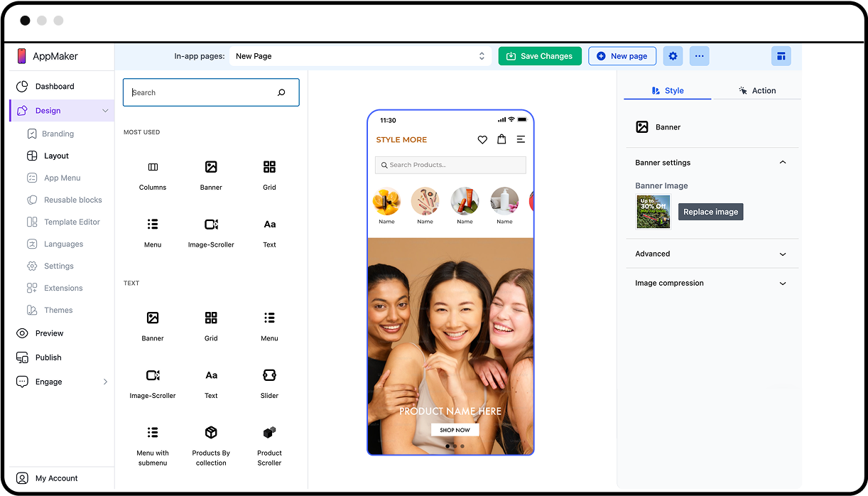The height and width of the screenshot is (496, 868).
Task: Expand the Image compression section
Action: [x=712, y=283]
